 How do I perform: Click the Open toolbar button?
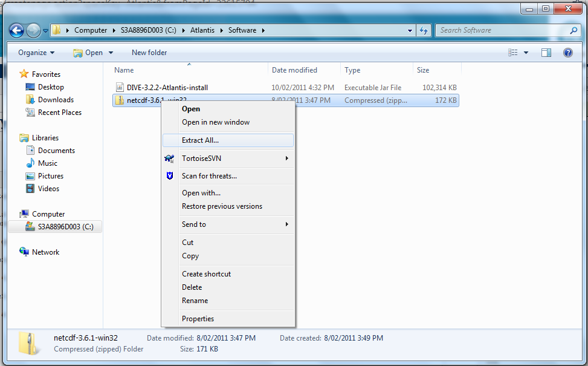point(88,53)
